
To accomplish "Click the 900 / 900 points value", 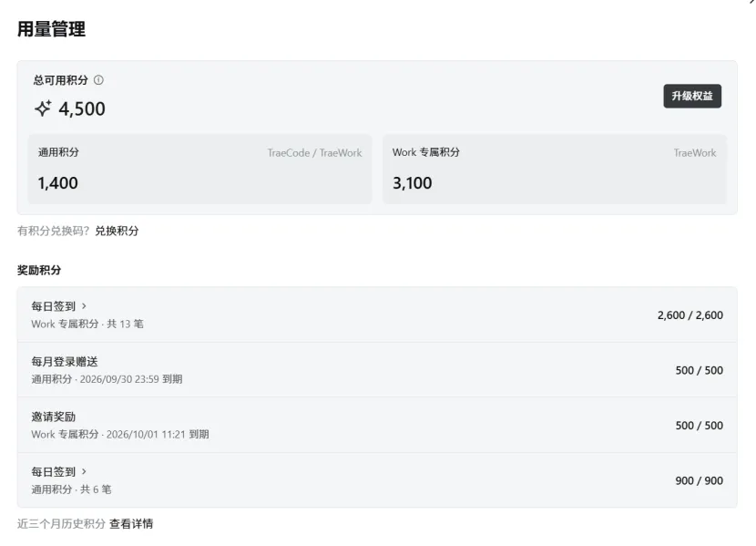I will [700, 480].
